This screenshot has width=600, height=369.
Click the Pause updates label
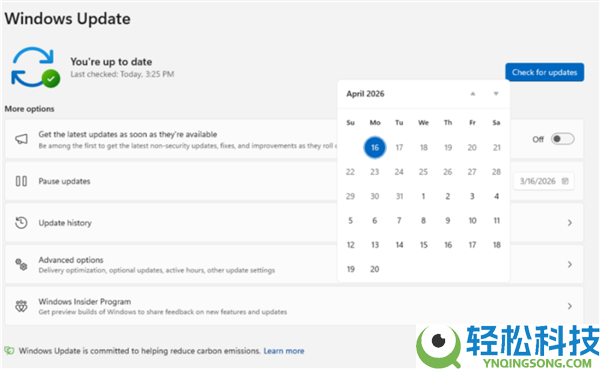click(x=64, y=181)
